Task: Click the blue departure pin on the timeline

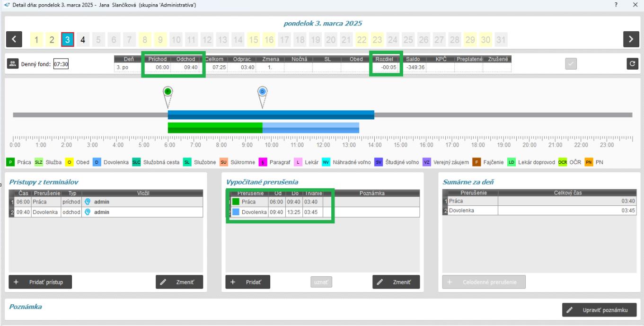Action: 263,91
